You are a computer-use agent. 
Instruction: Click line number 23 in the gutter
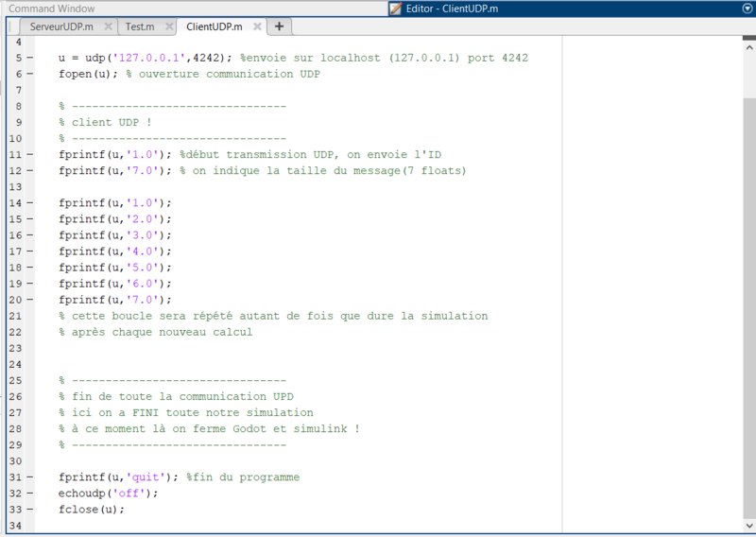[17, 348]
